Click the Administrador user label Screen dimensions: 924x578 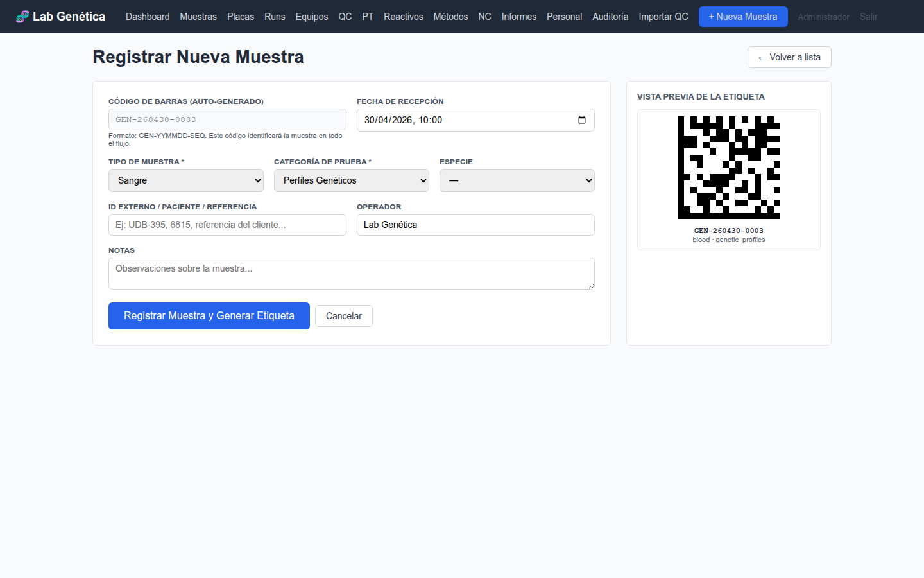tap(823, 17)
